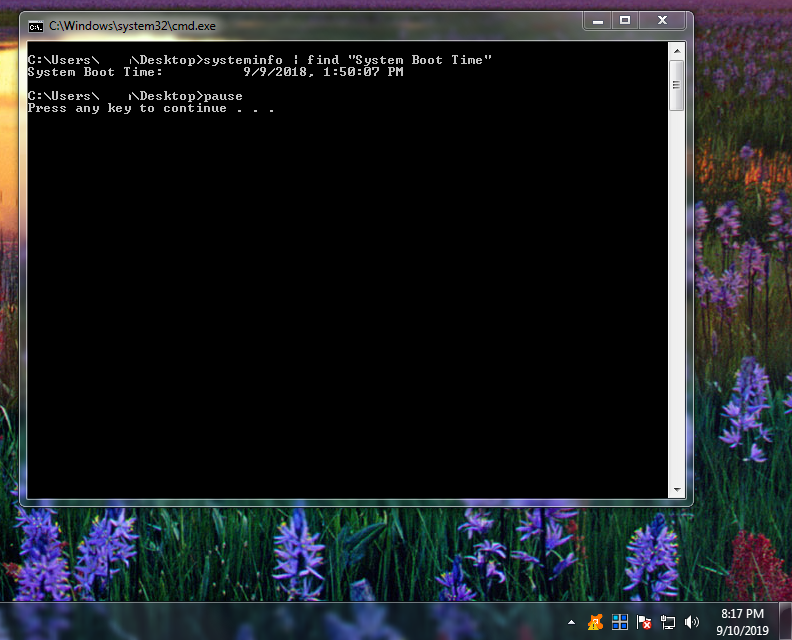Click the empty black console area
Screen dimensions: 792x640
coord(340,300)
